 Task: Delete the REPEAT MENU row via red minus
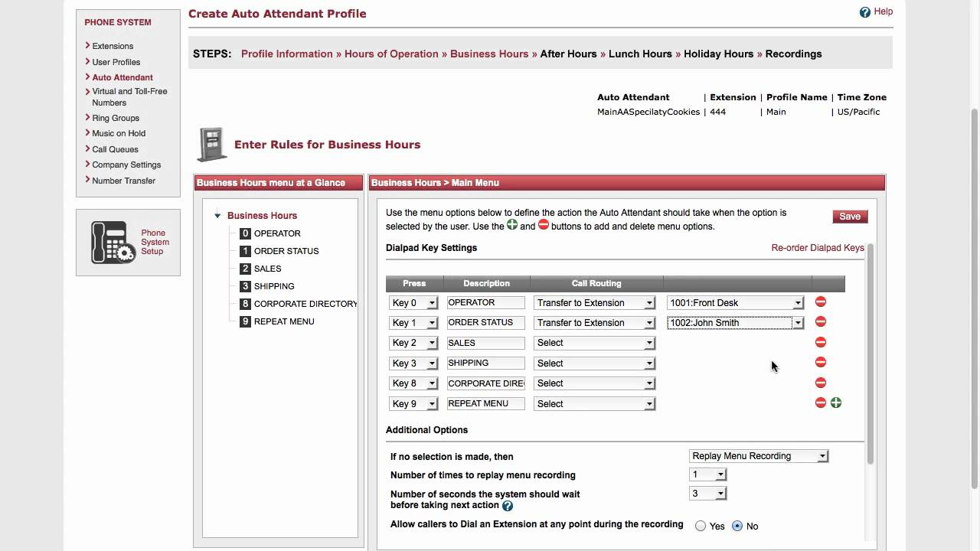[821, 403]
